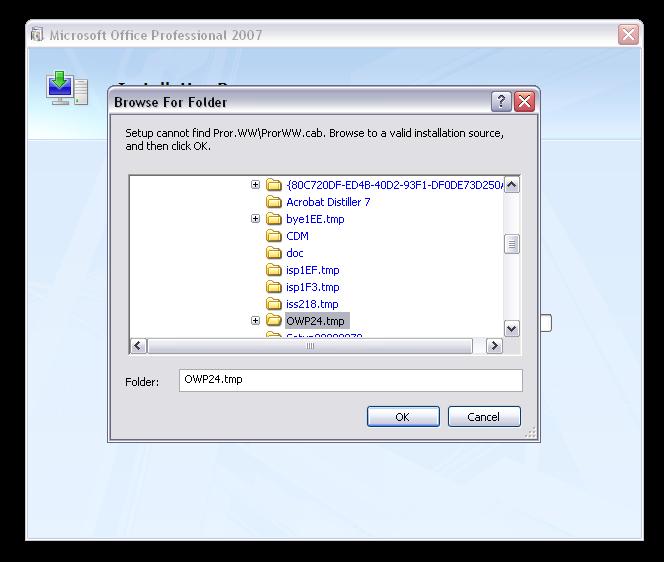Select the isp1EF.tmp folder
Image resolution: width=664 pixels, height=562 pixels.
pyautogui.click(x=313, y=270)
